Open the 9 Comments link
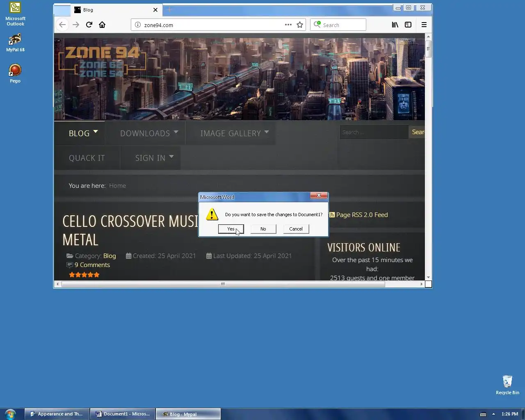Viewport: 525px width, 420px height. pyautogui.click(x=92, y=265)
